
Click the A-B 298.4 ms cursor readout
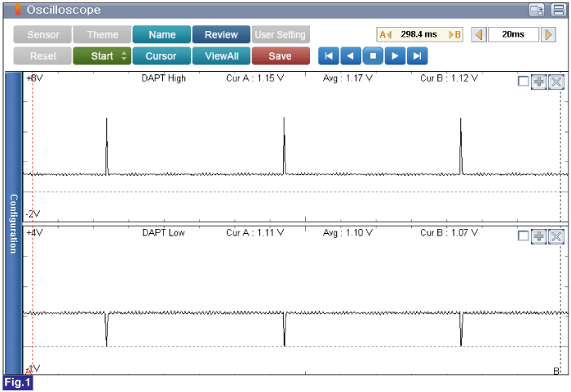419,34
